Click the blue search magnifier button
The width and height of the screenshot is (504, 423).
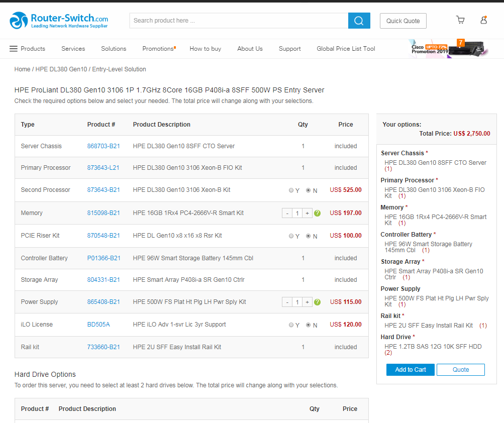pos(359,21)
